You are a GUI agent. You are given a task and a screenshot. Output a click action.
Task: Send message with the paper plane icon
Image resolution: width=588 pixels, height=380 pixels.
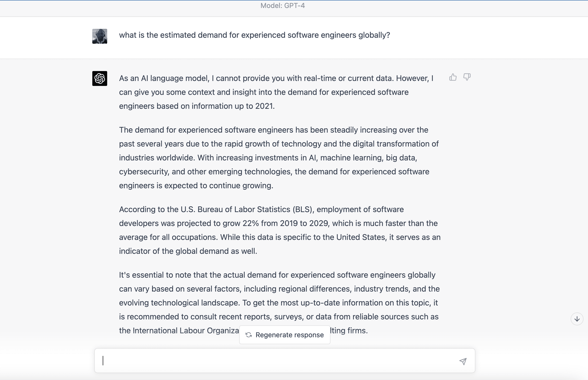tap(463, 361)
